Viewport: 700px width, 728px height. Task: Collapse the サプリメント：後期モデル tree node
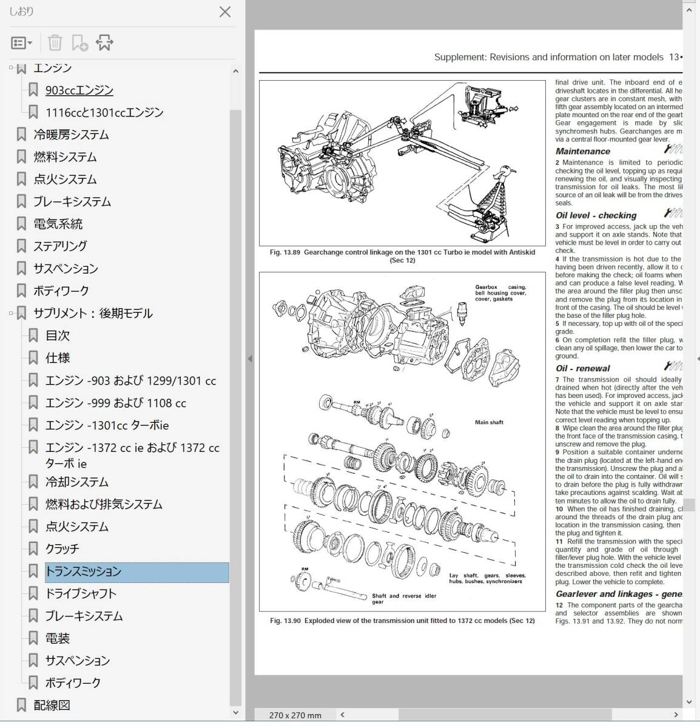[x=11, y=314]
